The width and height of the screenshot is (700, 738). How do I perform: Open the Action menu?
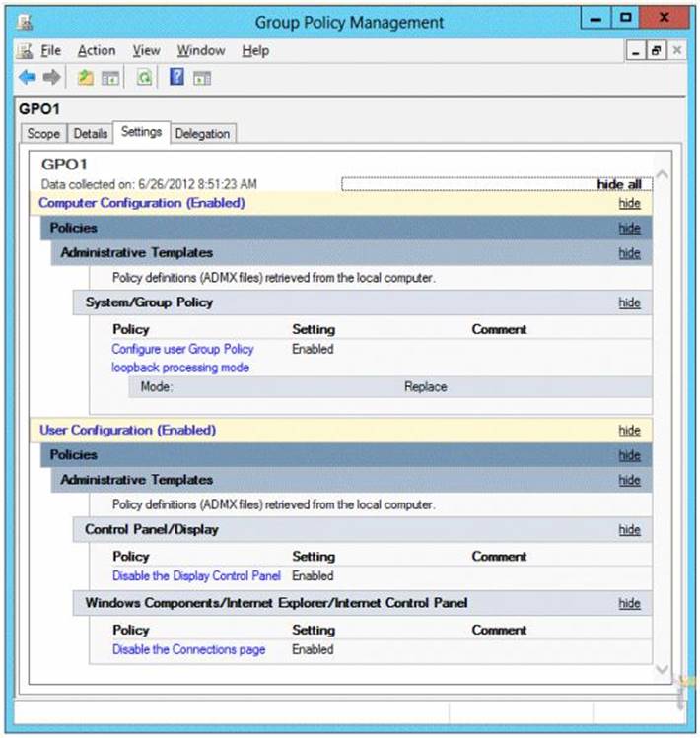tap(97, 50)
